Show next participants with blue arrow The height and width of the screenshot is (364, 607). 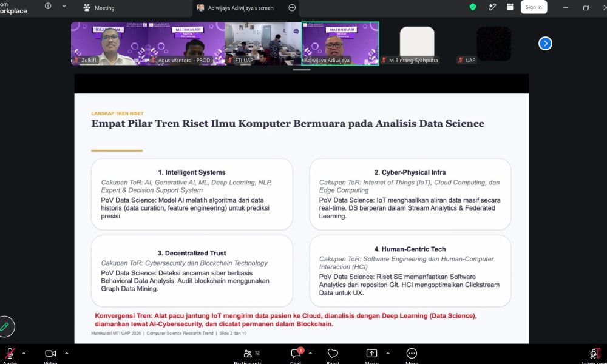coord(545,43)
